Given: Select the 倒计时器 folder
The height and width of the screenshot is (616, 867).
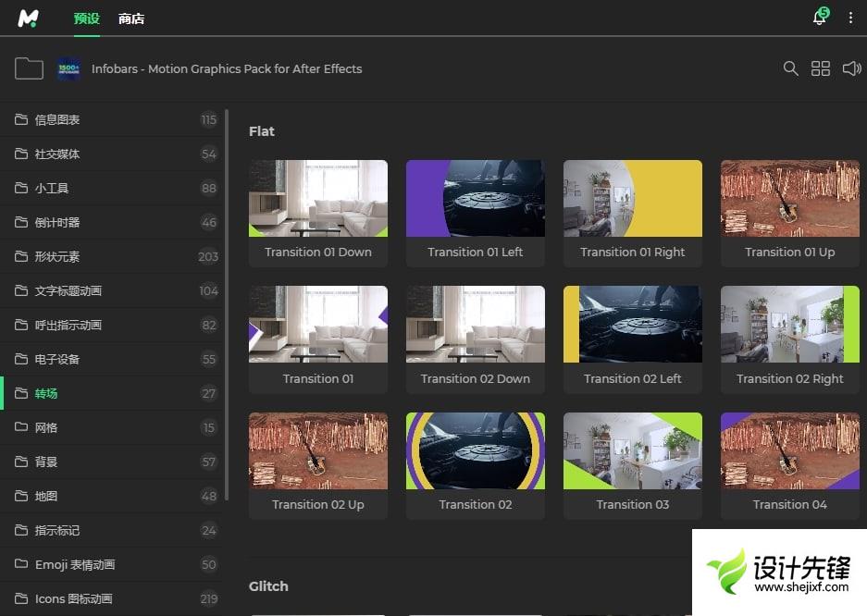Looking at the screenshot, I should (x=57, y=222).
